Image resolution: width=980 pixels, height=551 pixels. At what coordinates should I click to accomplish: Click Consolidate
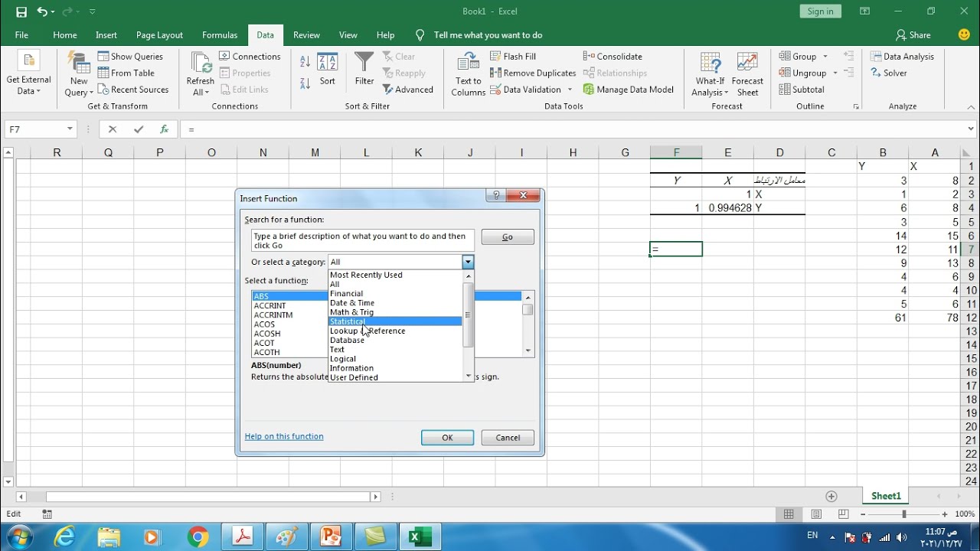(x=612, y=57)
